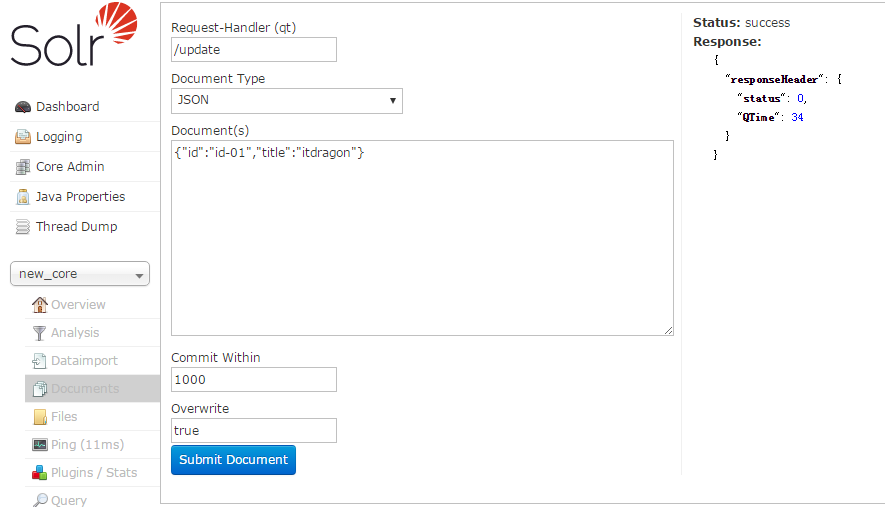Click the Ping monitor icon
Screen dimensions: 885x507
[x=40, y=445]
